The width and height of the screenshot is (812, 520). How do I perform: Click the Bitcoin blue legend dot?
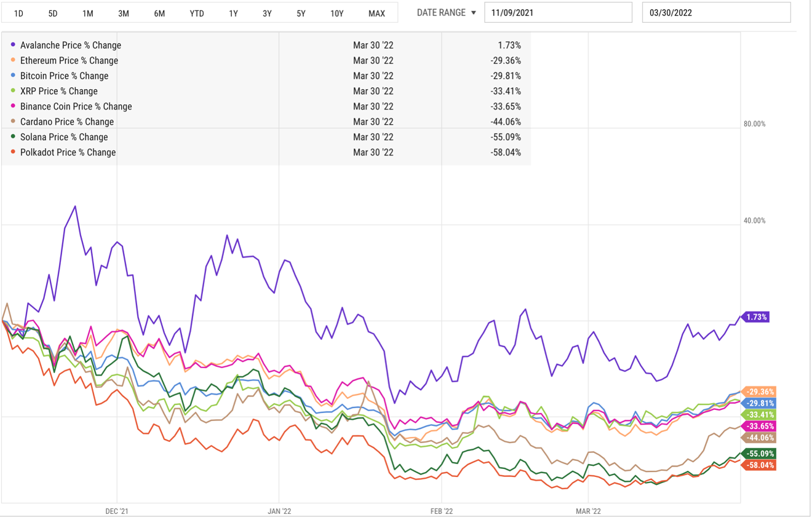coord(13,76)
